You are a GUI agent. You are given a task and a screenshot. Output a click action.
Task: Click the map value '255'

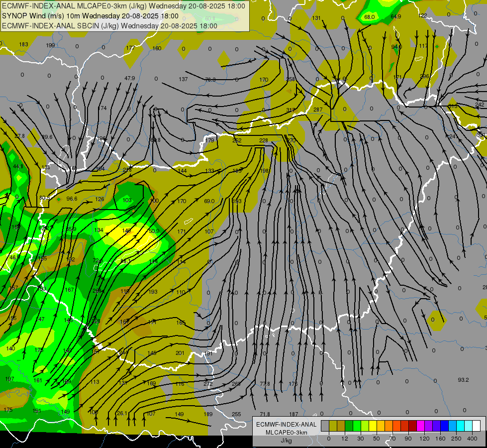pos(236,414)
